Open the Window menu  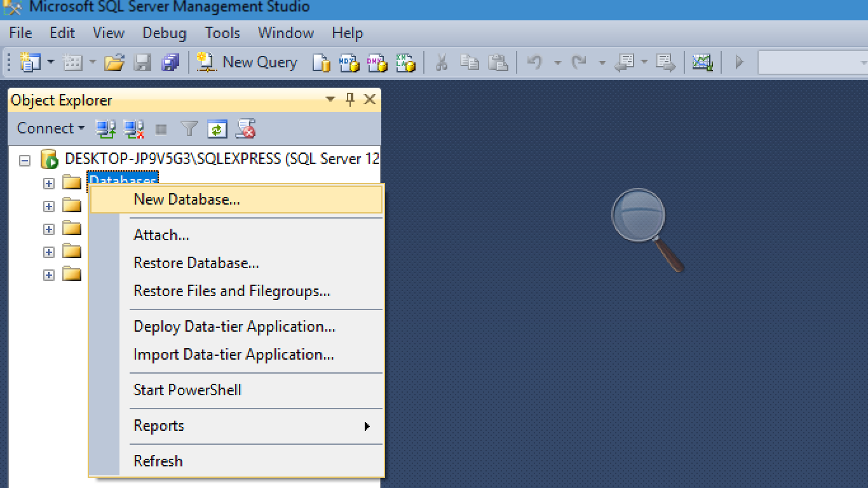286,33
